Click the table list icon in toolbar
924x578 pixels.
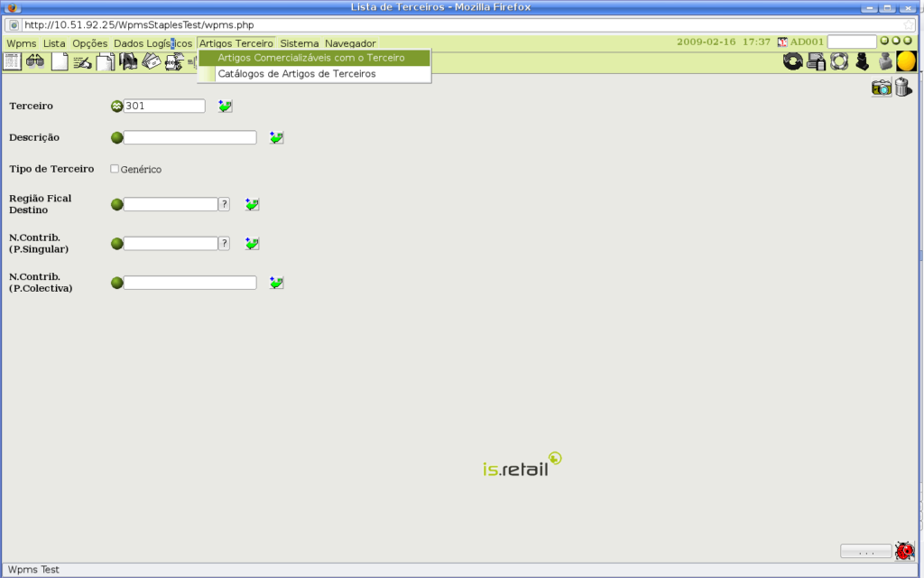12,61
